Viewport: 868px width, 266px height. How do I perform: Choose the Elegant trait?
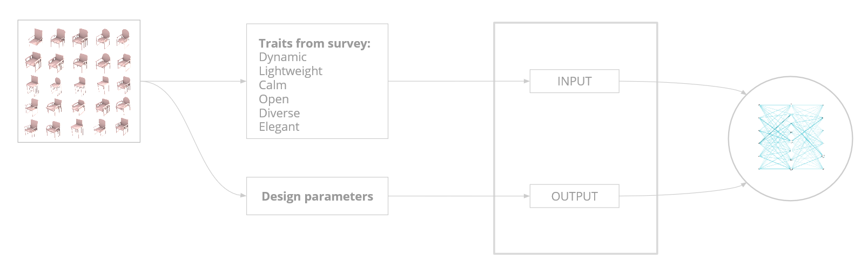click(279, 127)
